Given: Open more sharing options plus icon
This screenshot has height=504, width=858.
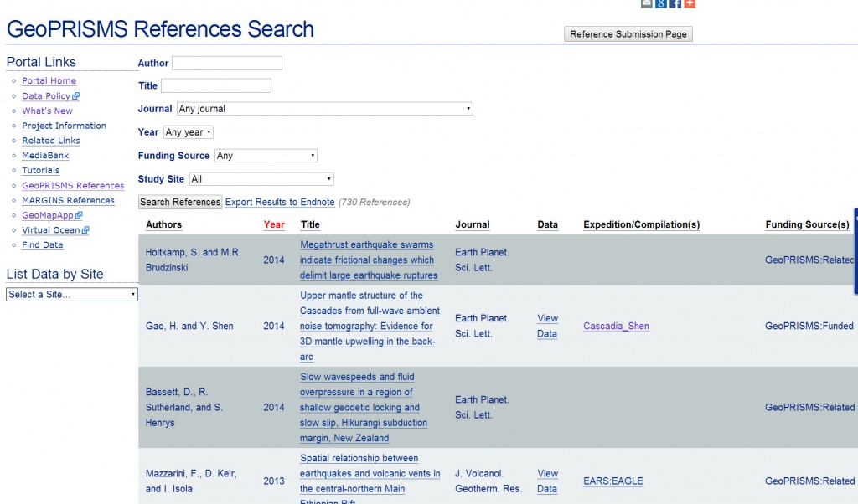Looking at the screenshot, I should [x=690, y=3].
